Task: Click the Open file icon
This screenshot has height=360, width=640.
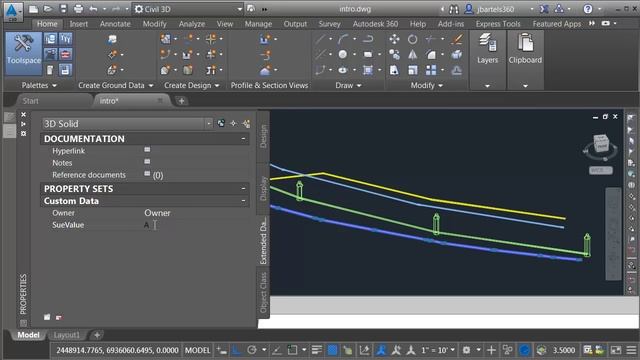Action: tap(48, 9)
